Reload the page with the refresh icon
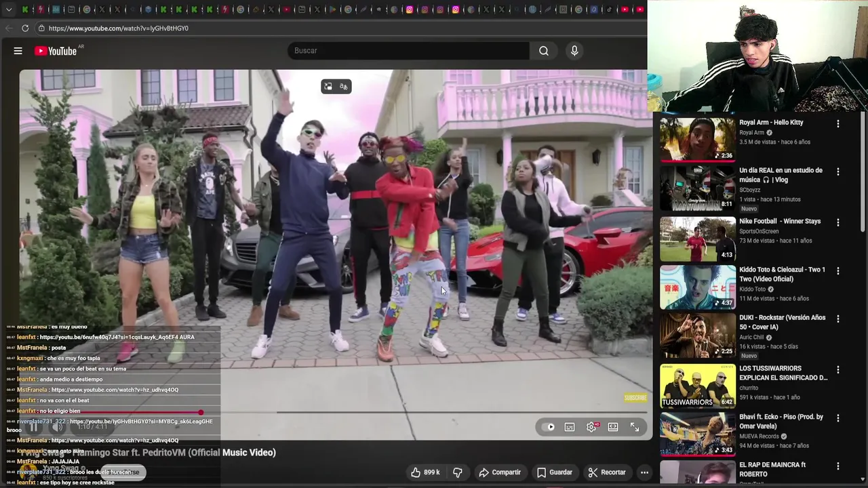The height and width of the screenshot is (488, 868). click(25, 28)
